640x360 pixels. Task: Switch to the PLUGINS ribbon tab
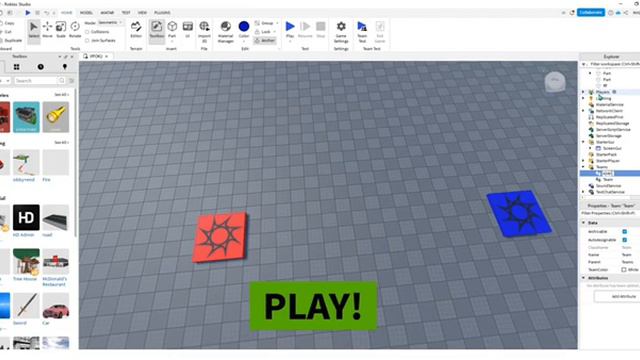click(162, 13)
